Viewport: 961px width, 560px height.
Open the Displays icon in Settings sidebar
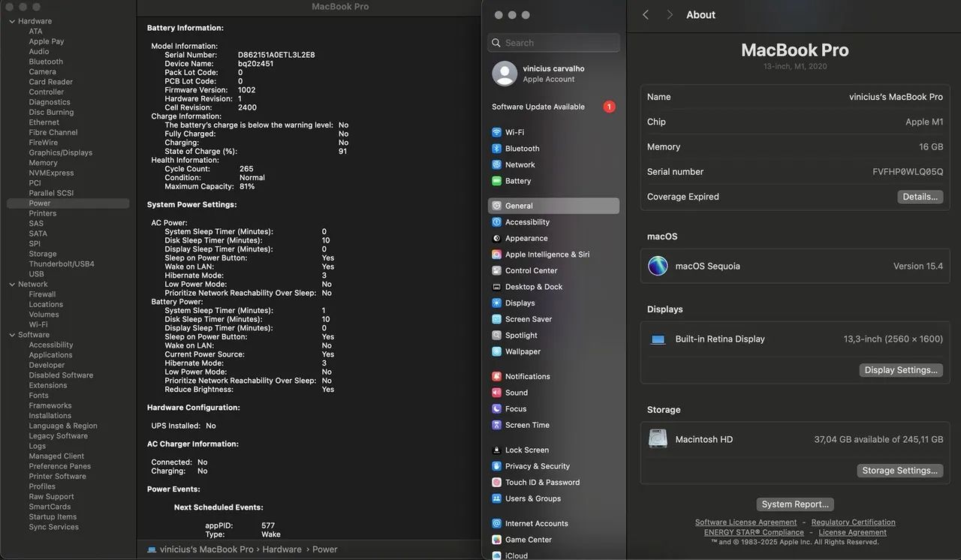[x=496, y=303]
